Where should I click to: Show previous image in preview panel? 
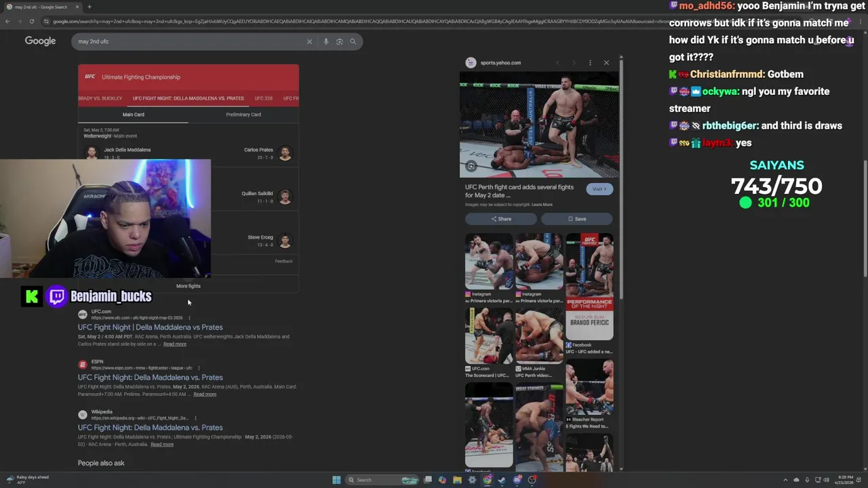[557, 62]
